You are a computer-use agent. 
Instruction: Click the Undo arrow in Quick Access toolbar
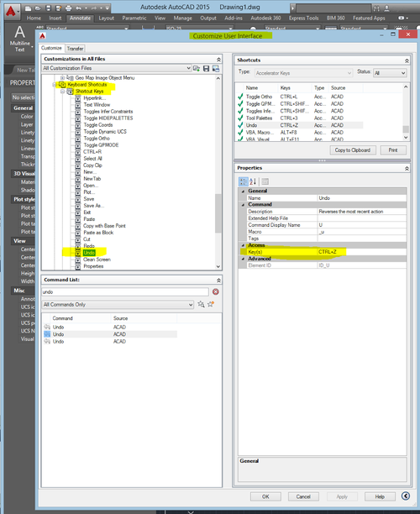coord(79,8)
